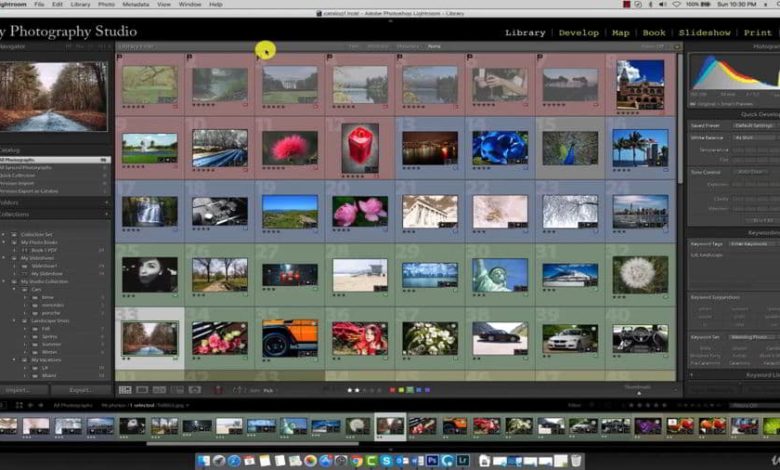Screen dimensions: 780x470
Task: Switch to Grid view in toolbar
Action: 125,390
